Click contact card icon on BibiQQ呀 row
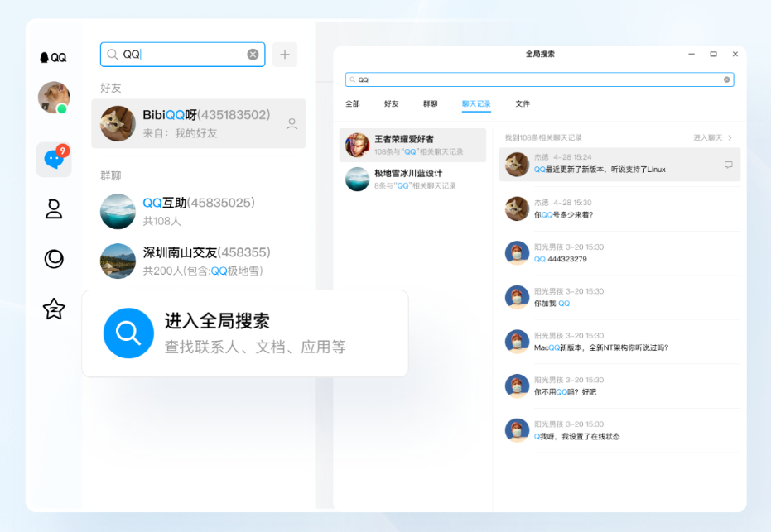Image resolution: width=771 pixels, height=532 pixels. [x=292, y=124]
